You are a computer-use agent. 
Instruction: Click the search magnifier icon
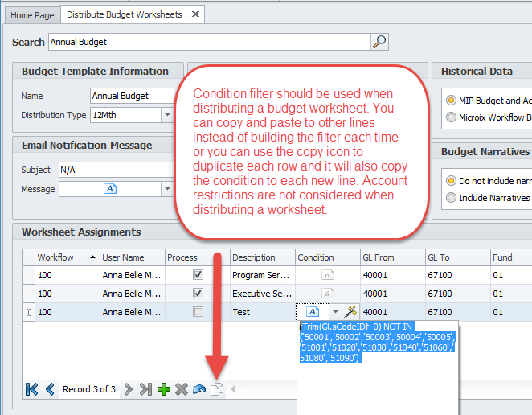[379, 42]
